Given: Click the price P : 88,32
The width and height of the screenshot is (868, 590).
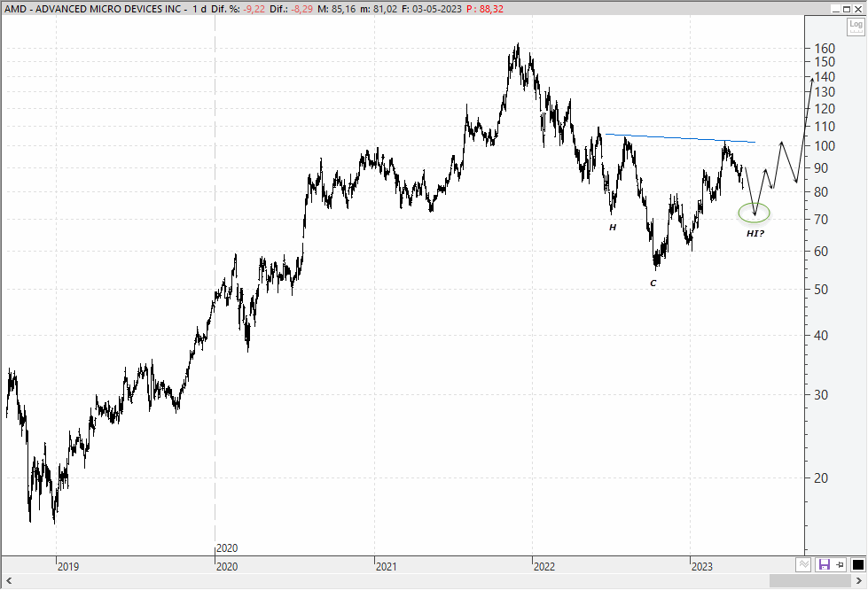Looking at the screenshot, I should pos(484,9).
